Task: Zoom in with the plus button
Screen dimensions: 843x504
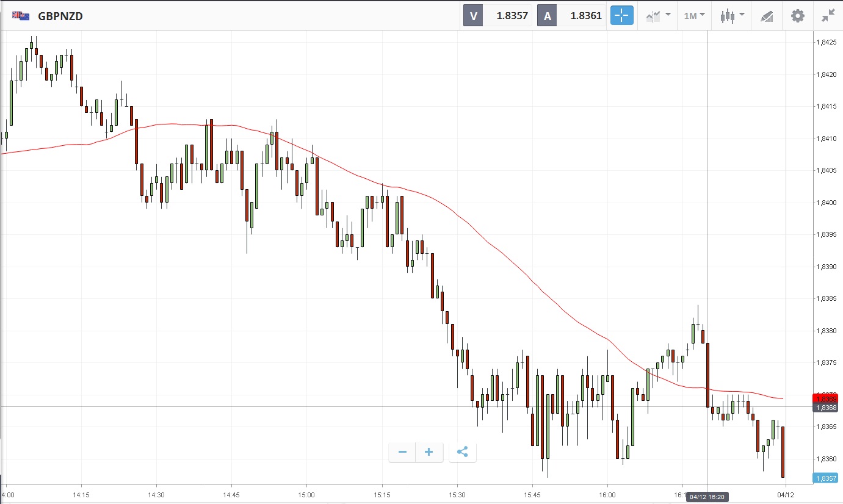Action: pos(429,452)
